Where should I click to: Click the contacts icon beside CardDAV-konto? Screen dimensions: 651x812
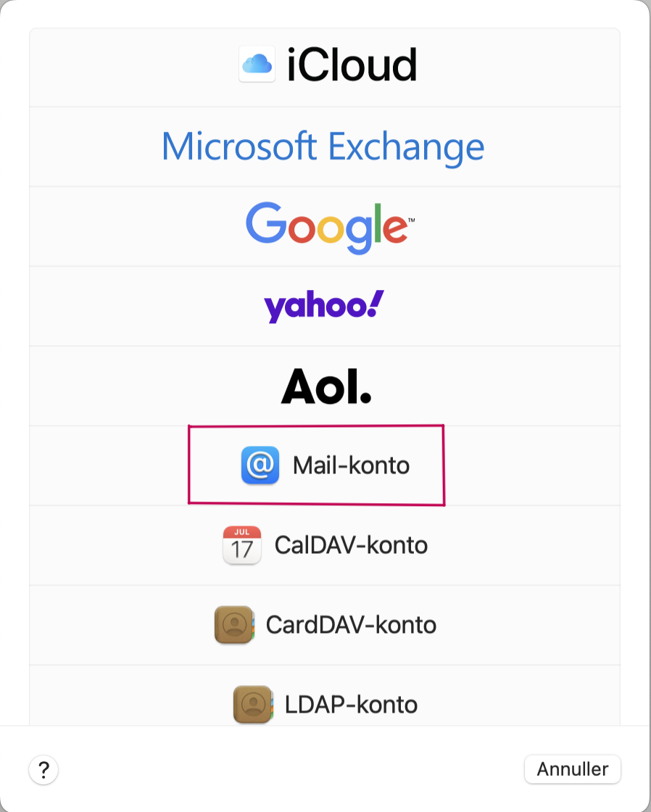coord(234,624)
